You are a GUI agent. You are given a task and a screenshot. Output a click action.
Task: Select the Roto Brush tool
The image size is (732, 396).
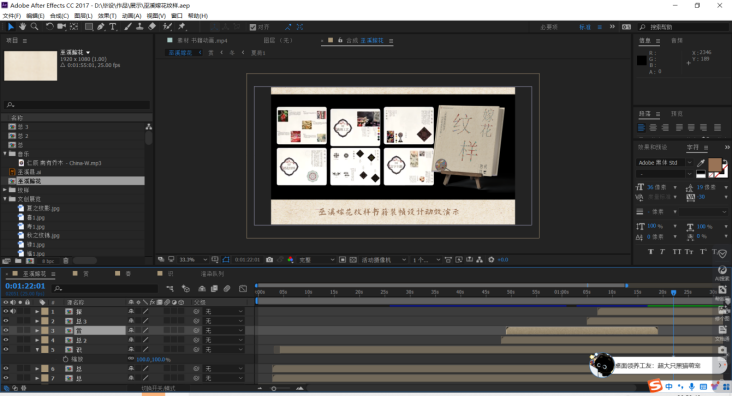(167, 27)
